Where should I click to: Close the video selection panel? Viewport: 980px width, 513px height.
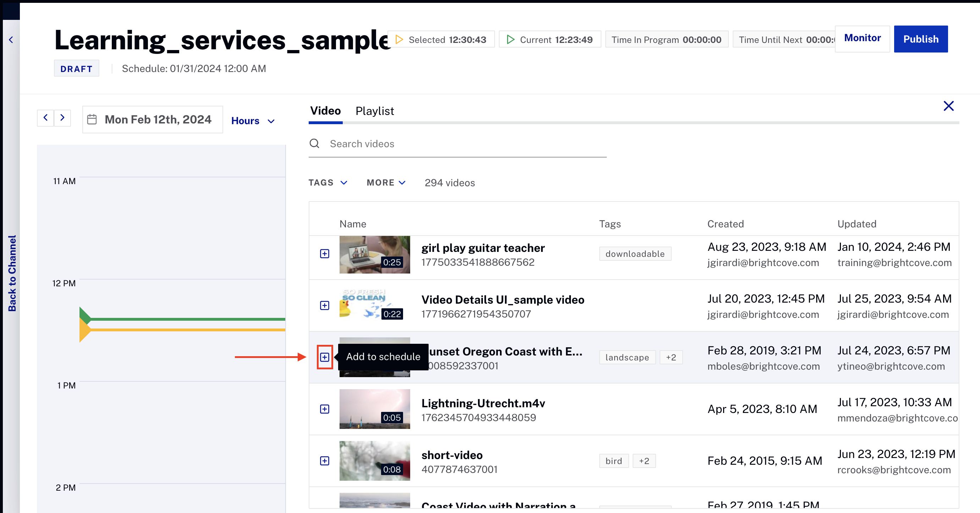(948, 106)
